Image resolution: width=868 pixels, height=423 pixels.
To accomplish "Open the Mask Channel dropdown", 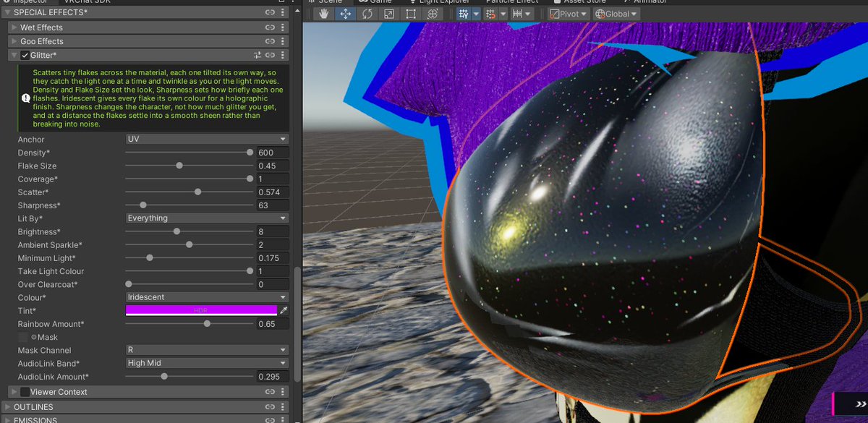I will point(207,350).
